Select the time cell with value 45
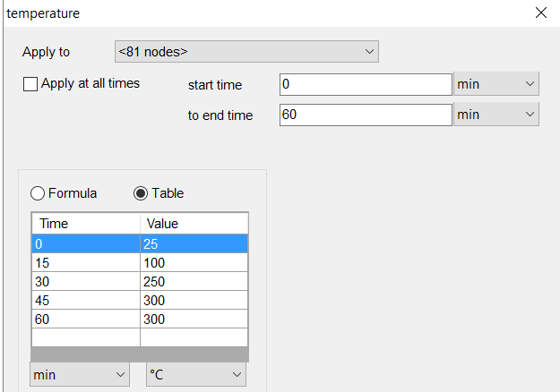 (86, 301)
